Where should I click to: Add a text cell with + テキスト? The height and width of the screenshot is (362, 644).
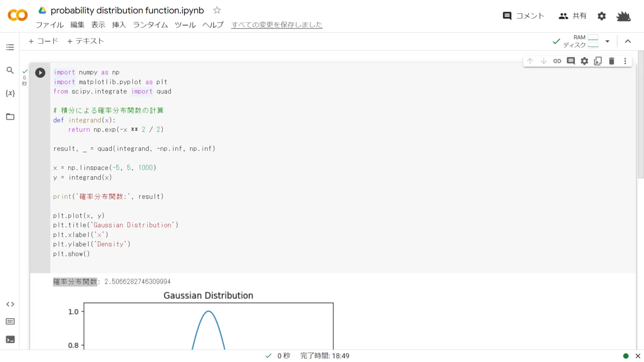pos(86,41)
